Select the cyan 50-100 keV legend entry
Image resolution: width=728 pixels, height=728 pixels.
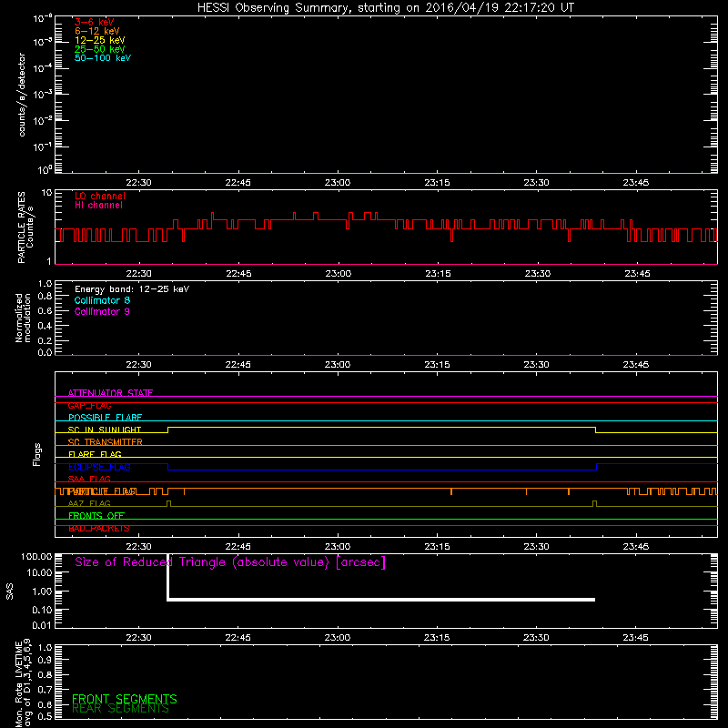[x=103, y=58]
